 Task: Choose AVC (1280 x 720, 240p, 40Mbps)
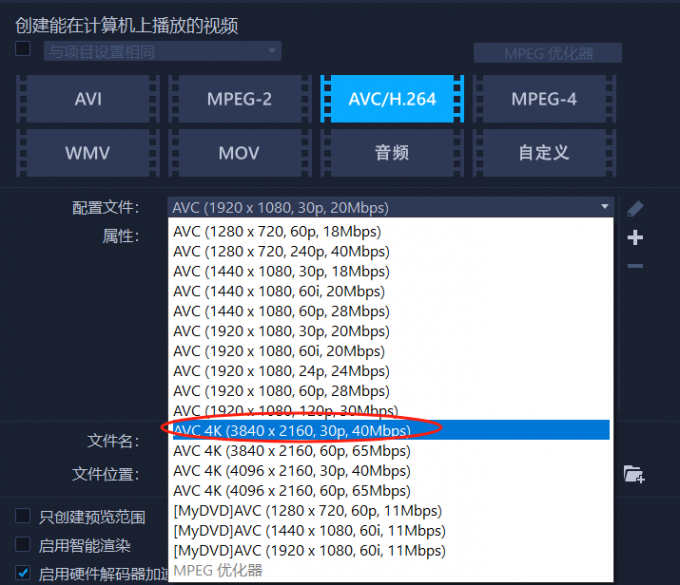391,252
